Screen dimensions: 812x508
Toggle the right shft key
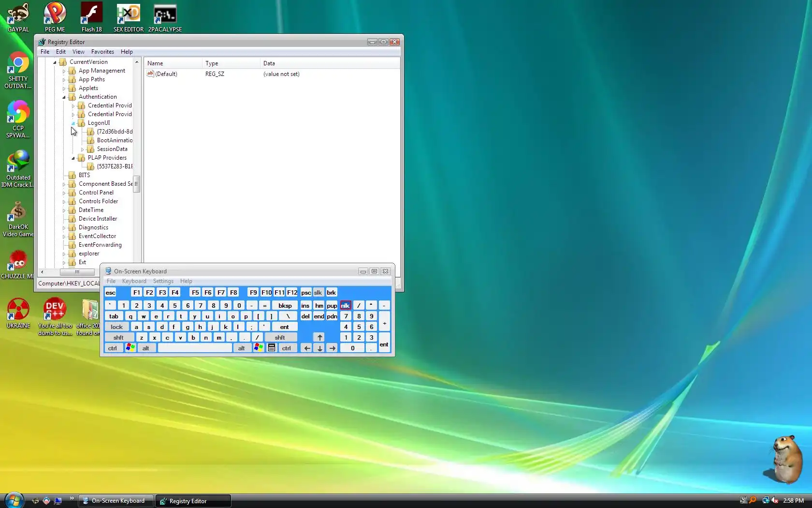280,337
